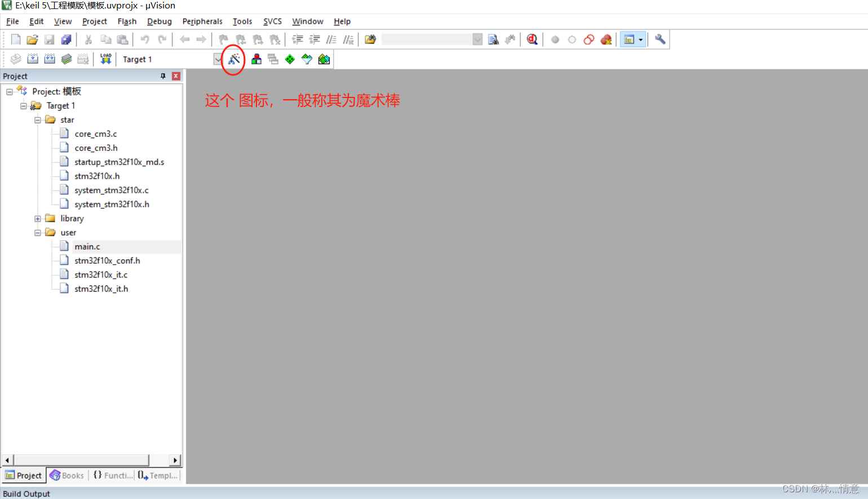The image size is (868, 499).
Task: Open the Debug menu
Action: point(160,21)
